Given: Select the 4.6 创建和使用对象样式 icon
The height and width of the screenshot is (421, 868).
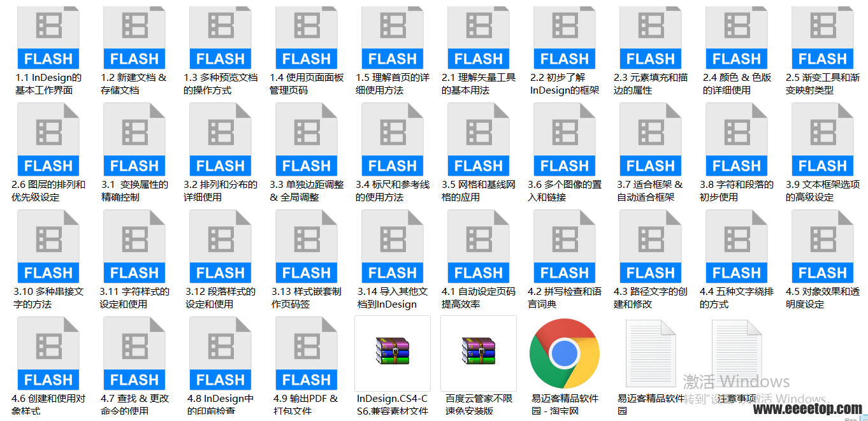Looking at the screenshot, I should pos(48,353).
